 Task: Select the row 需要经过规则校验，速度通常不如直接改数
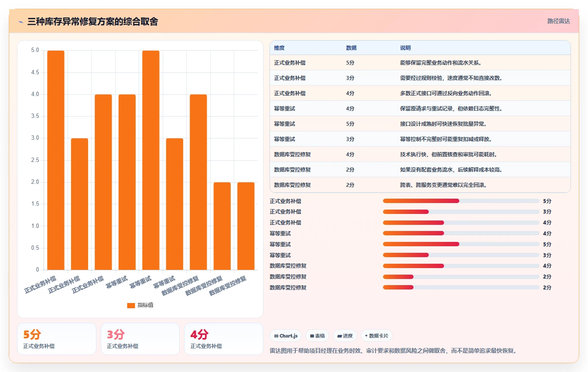(420, 78)
